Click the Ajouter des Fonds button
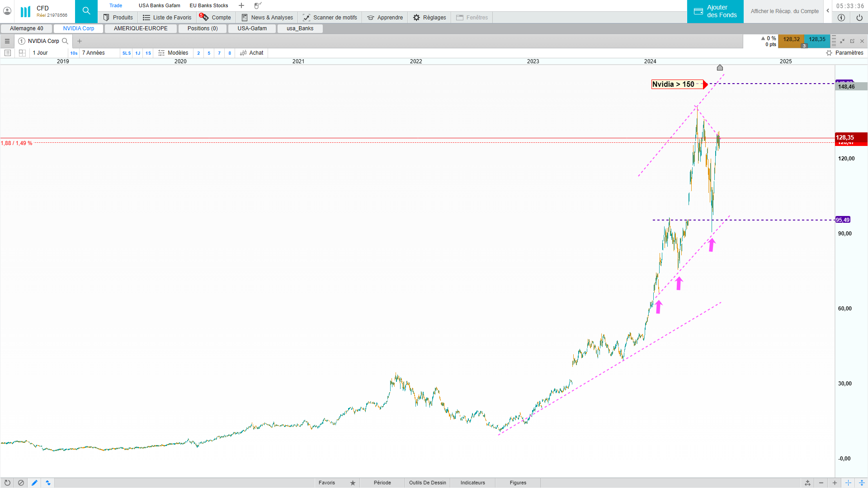 715,11
